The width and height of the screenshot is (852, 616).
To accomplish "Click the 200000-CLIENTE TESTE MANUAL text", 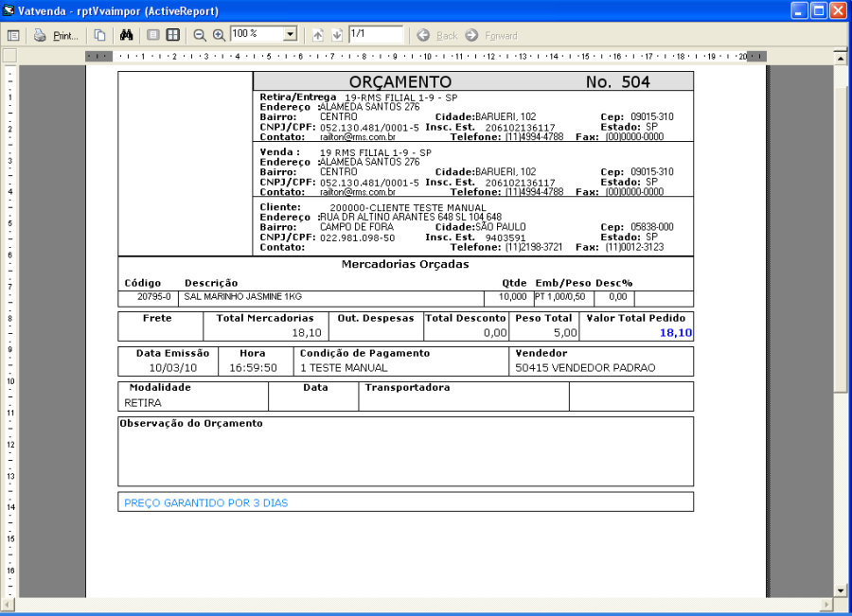I will pyautogui.click(x=408, y=208).
